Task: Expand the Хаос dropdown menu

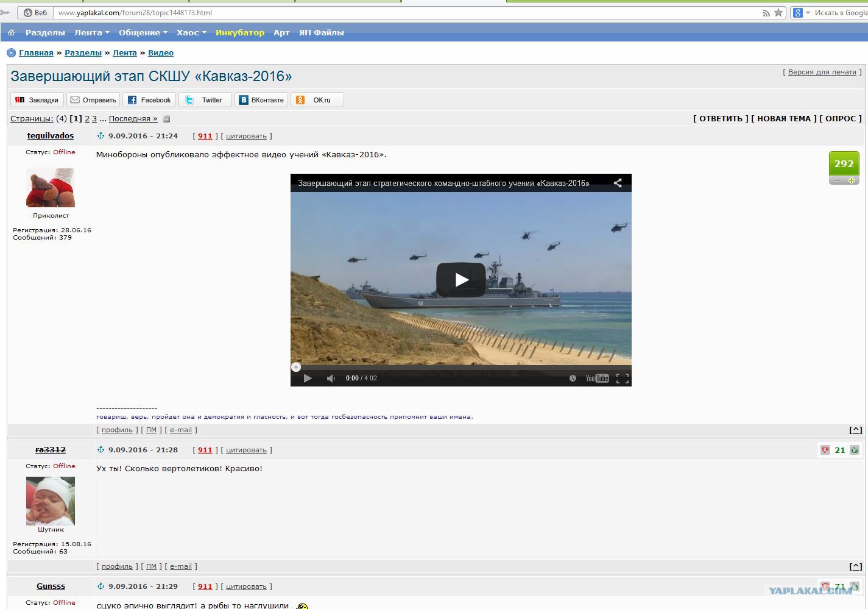Action: coord(191,32)
